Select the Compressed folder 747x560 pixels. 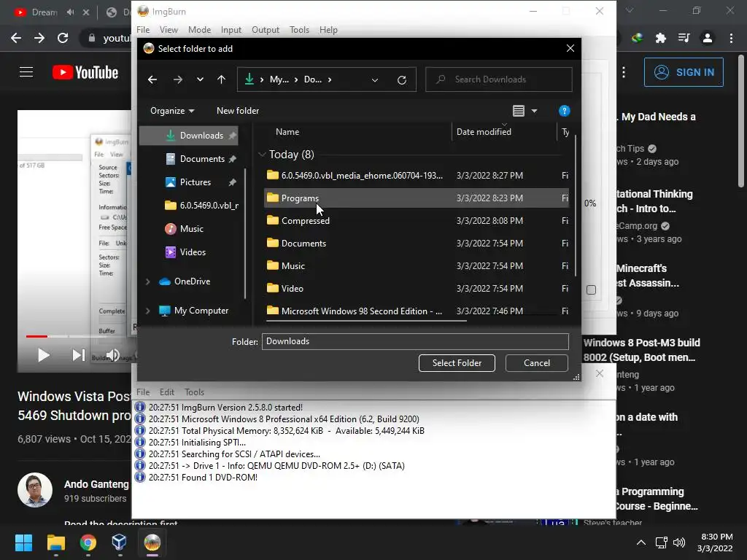pos(417,220)
